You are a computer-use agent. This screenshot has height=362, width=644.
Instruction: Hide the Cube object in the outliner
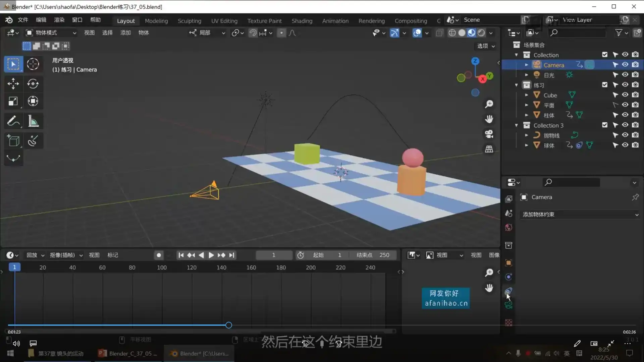tap(625, 95)
